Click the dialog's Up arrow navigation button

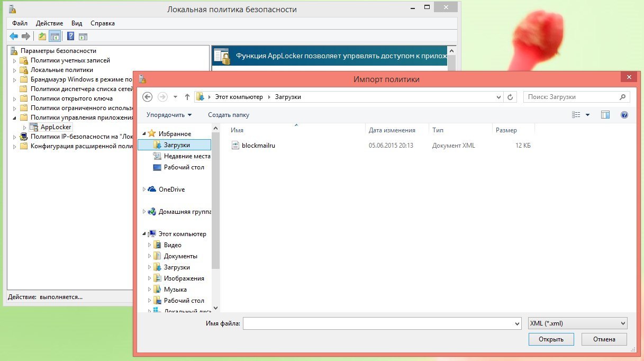coord(187,97)
